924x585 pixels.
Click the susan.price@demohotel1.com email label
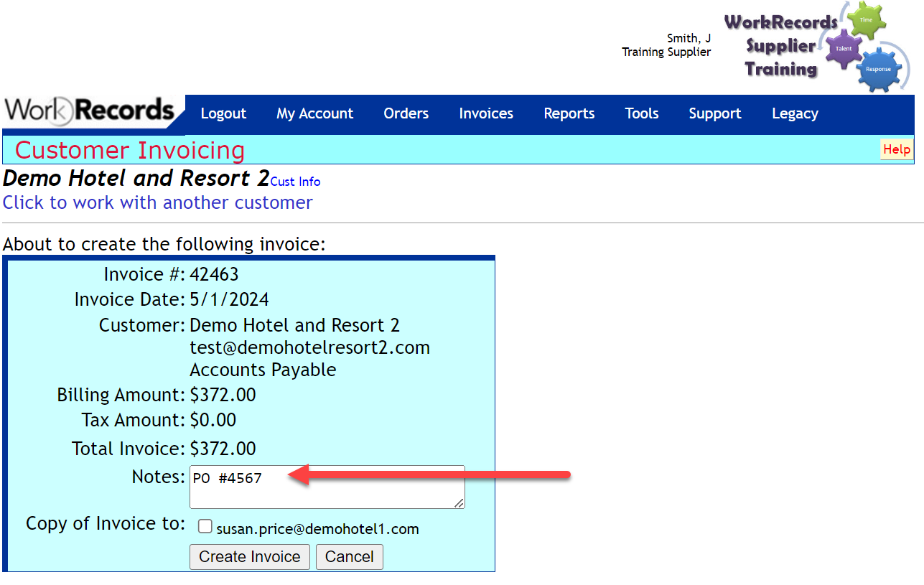pyautogui.click(x=317, y=529)
